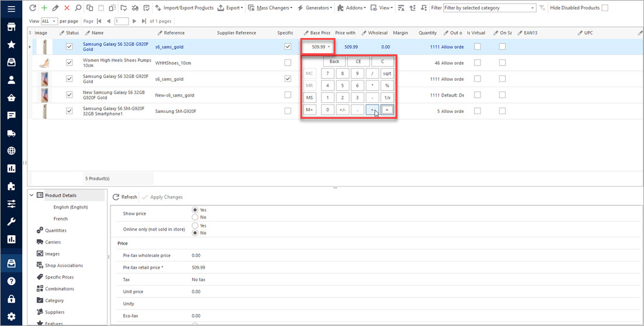Open the per page ALL dropdown
The height and width of the screenshot is (326, 644).
pyautogui.click(x=49, y=21)
